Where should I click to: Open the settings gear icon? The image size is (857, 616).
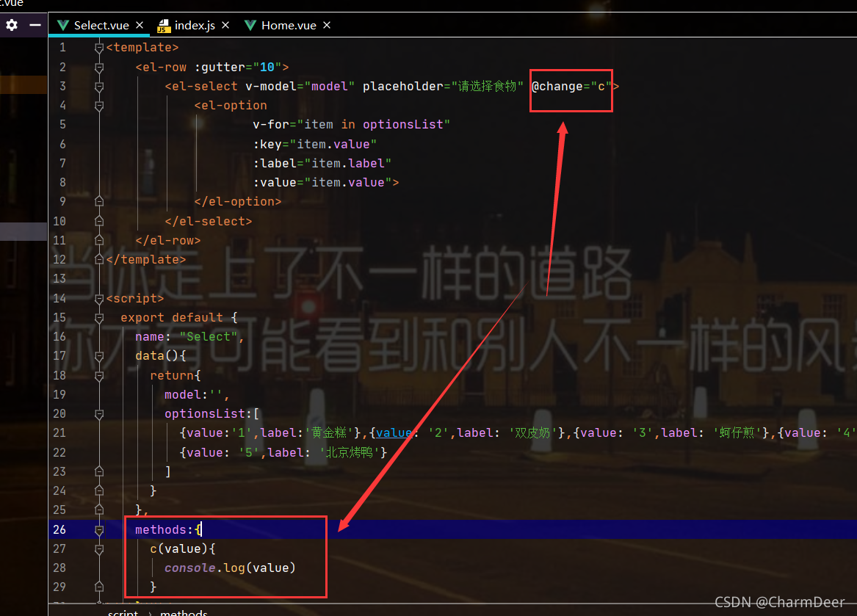(x=12, y=25)
